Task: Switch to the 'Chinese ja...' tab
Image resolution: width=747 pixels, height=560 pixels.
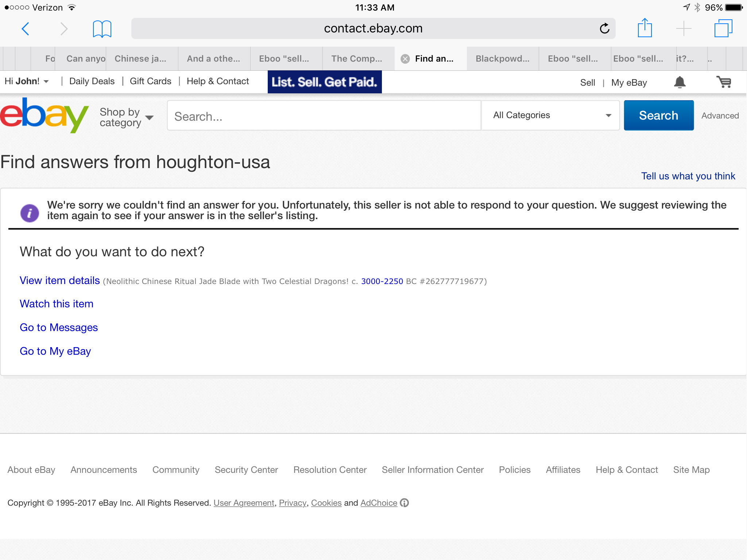Action: pos(140,59)
